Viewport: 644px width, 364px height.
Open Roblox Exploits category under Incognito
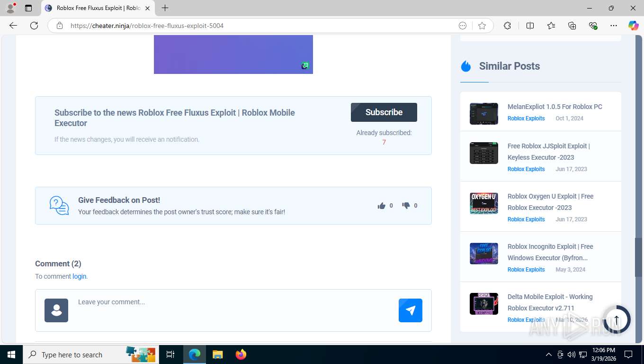(526, 270)
